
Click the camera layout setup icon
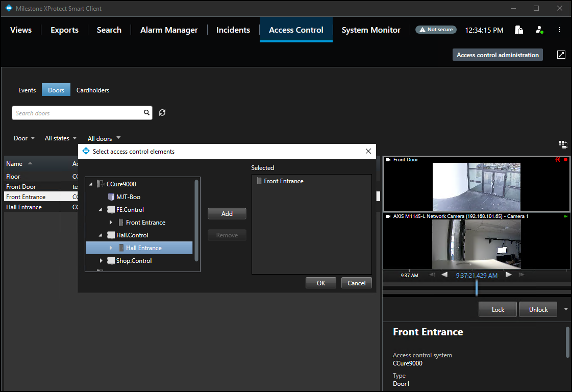563,144
